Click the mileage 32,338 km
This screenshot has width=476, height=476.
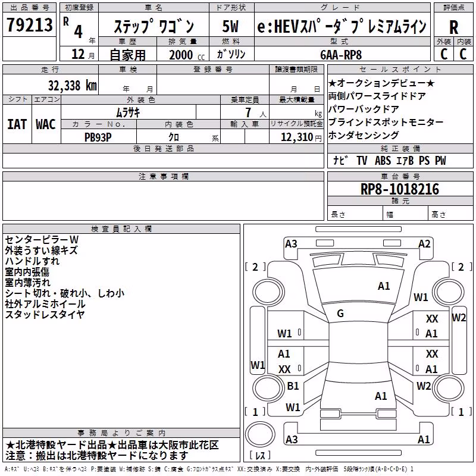[72, 86]
